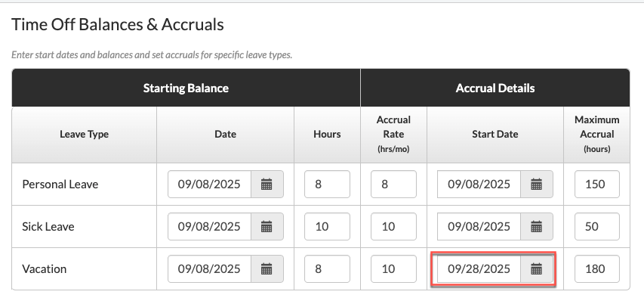Screen dimensions: 644x304
Task: Open calendar for Personal Leave starting balance date
Action: coord(267,185)
